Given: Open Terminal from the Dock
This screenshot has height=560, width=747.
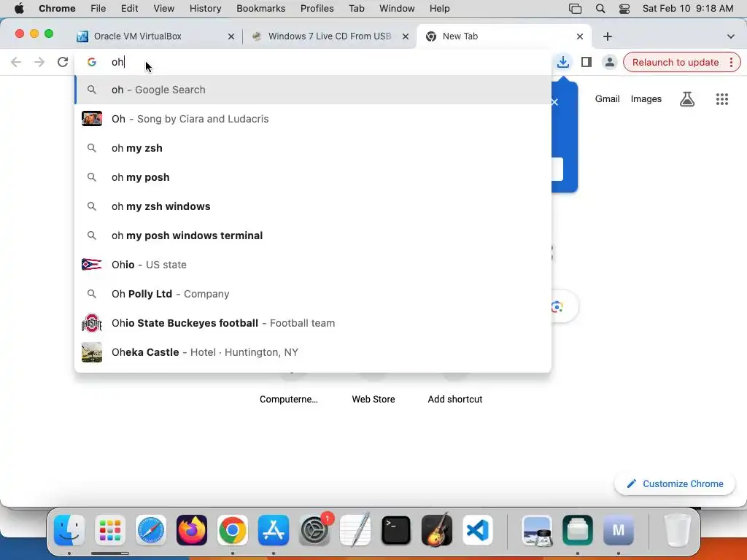Looking at the screenshot, I should click(396, 530).
